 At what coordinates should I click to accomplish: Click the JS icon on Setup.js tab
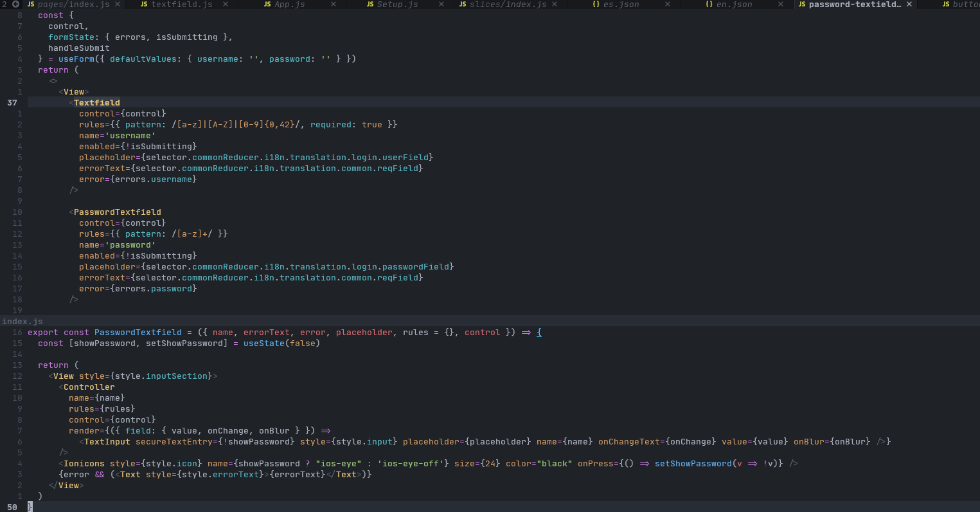coord(371,5)
